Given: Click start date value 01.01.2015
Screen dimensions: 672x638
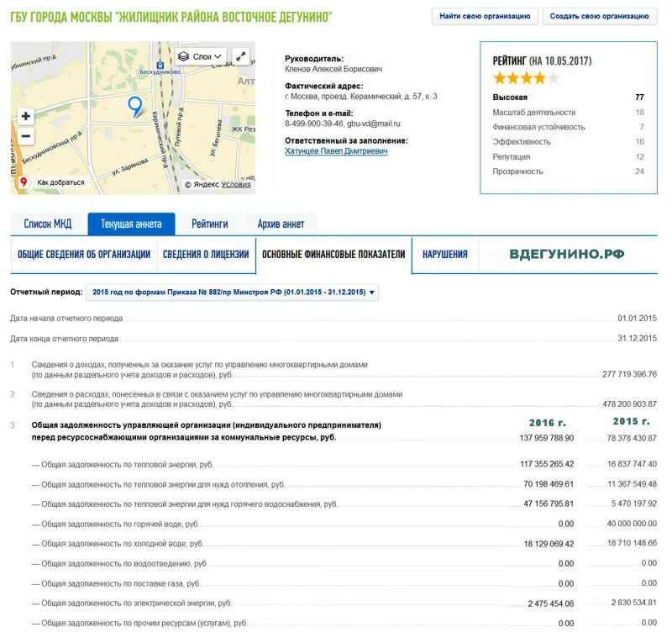Looking at the screenshot, I should point(637,318).
